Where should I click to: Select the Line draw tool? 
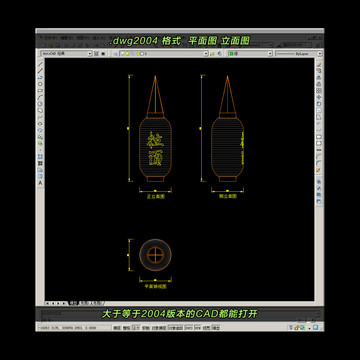click(x=40, y=64)
